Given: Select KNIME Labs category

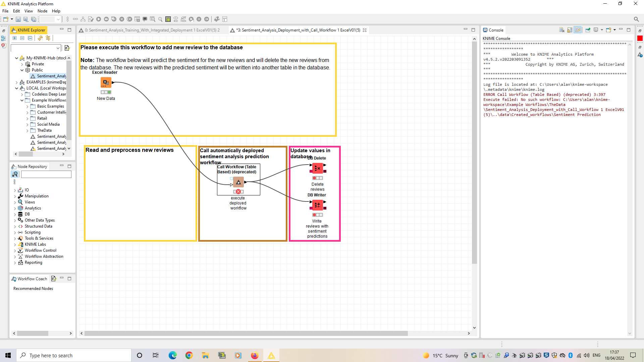Looking at the screenshot, I should pyautogui.click(x=35, y=244).
